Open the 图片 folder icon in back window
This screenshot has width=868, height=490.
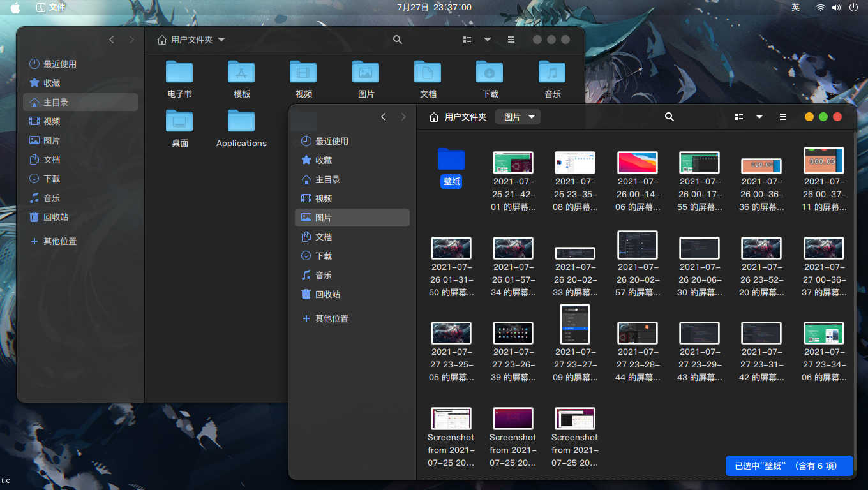point(366,72)
